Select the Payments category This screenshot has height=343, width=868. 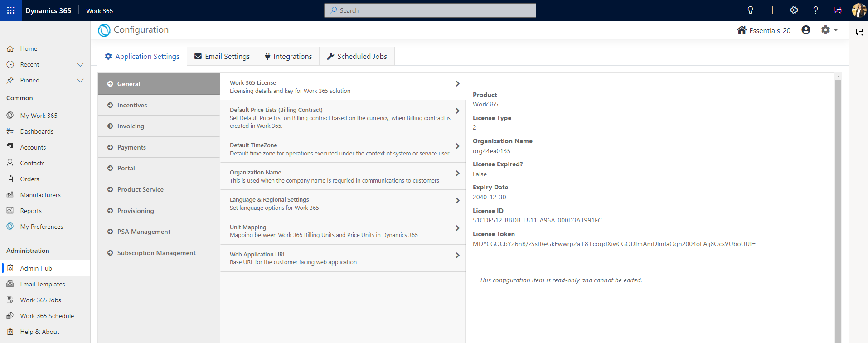pyautogui.click(x=159, y=147)
